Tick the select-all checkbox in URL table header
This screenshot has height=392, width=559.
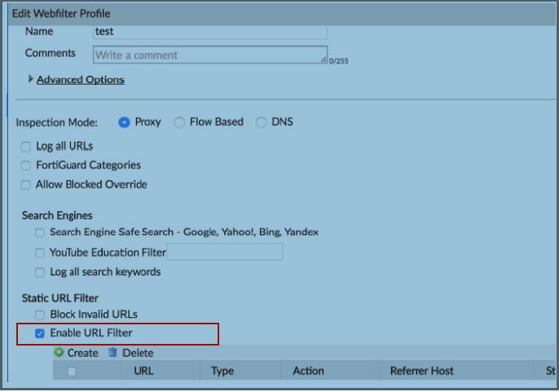click(x=72, y=372)
